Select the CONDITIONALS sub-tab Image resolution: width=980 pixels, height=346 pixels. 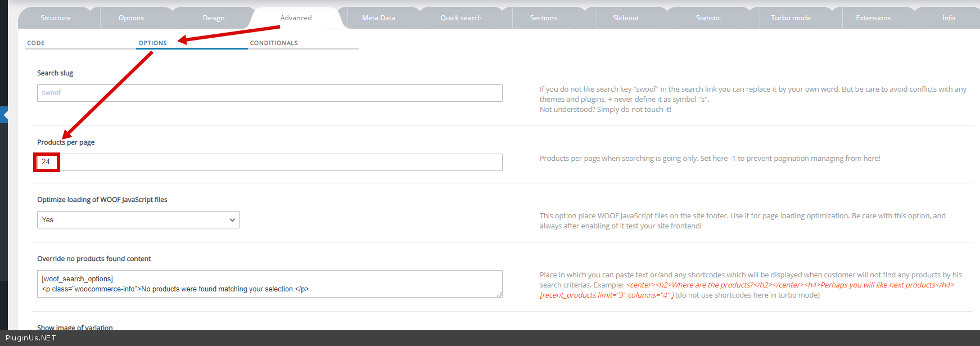tap(274, 43)
